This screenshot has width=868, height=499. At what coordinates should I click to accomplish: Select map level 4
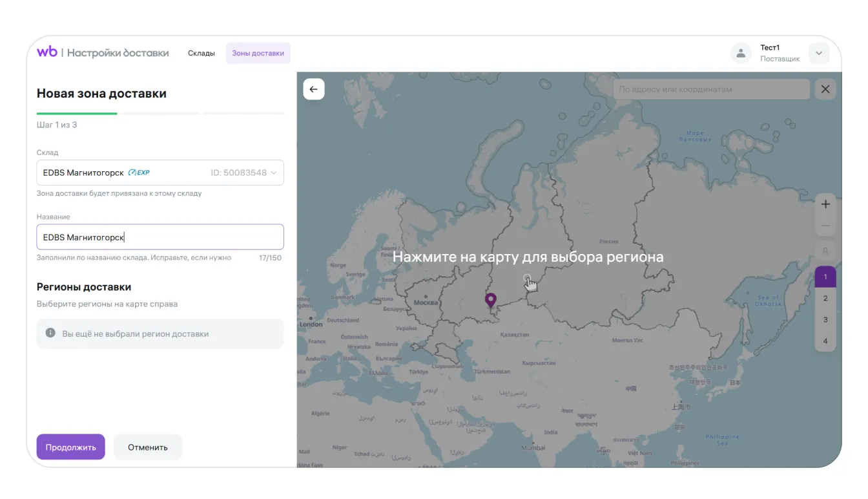pyautogui.click(x=825, y=341)
